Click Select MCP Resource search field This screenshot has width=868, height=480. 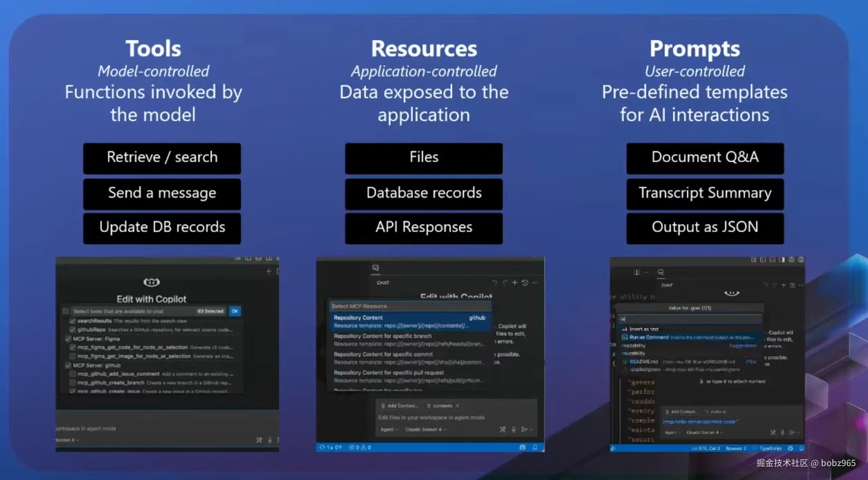tap(410, 306)
